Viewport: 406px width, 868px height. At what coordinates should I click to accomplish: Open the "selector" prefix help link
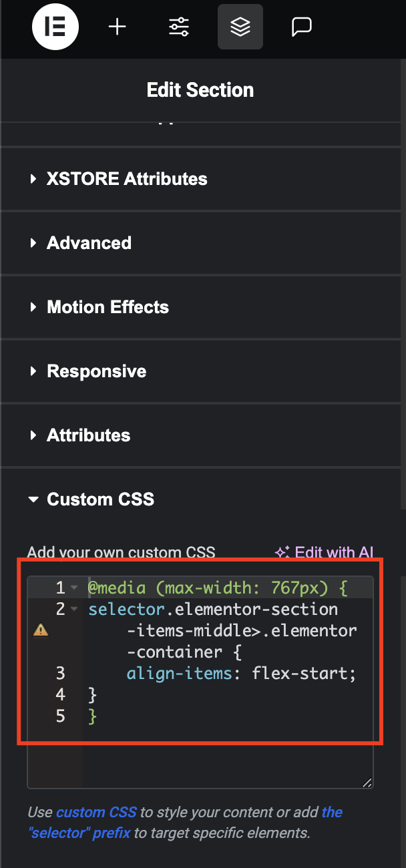185,823
